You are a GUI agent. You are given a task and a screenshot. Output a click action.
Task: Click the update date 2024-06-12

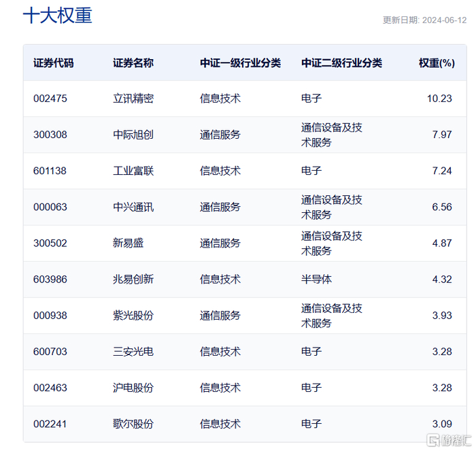click(444, 20)
